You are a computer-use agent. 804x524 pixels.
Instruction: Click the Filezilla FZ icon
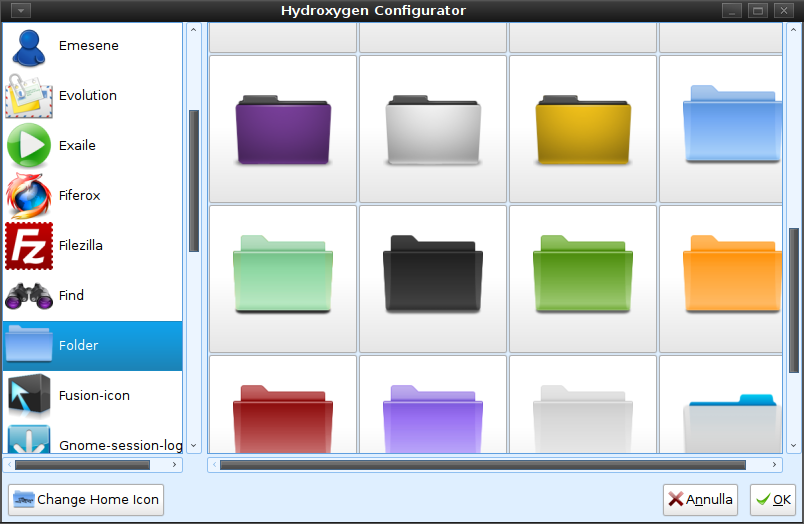pyautogui.click(x=29, y=246)
